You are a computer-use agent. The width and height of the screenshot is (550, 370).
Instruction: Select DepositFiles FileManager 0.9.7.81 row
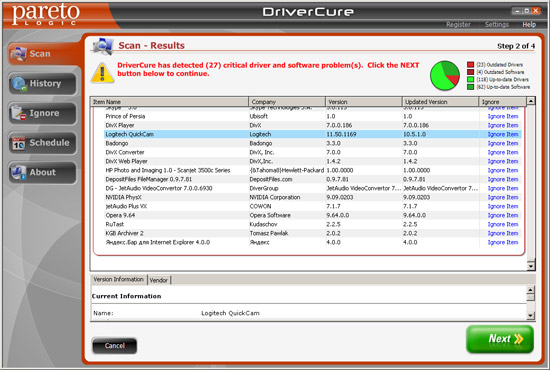[313, 179]
